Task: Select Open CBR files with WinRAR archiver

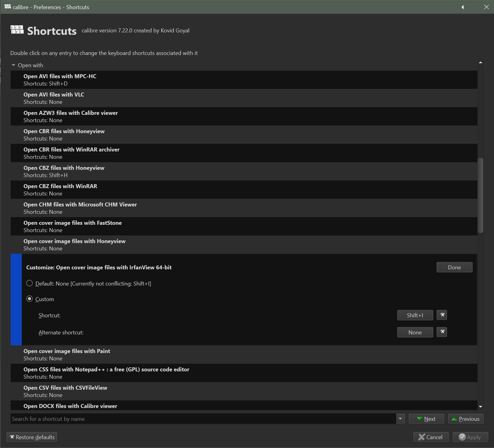Action: 244,153
